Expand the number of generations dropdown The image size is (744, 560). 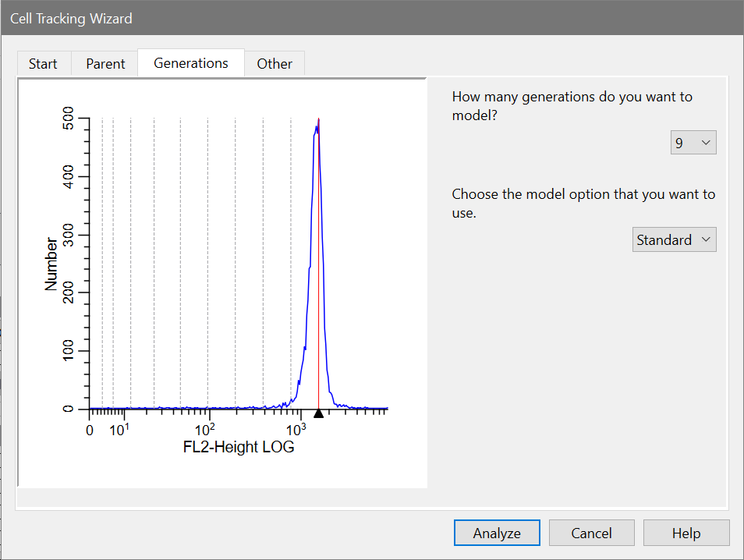point(693,143)
